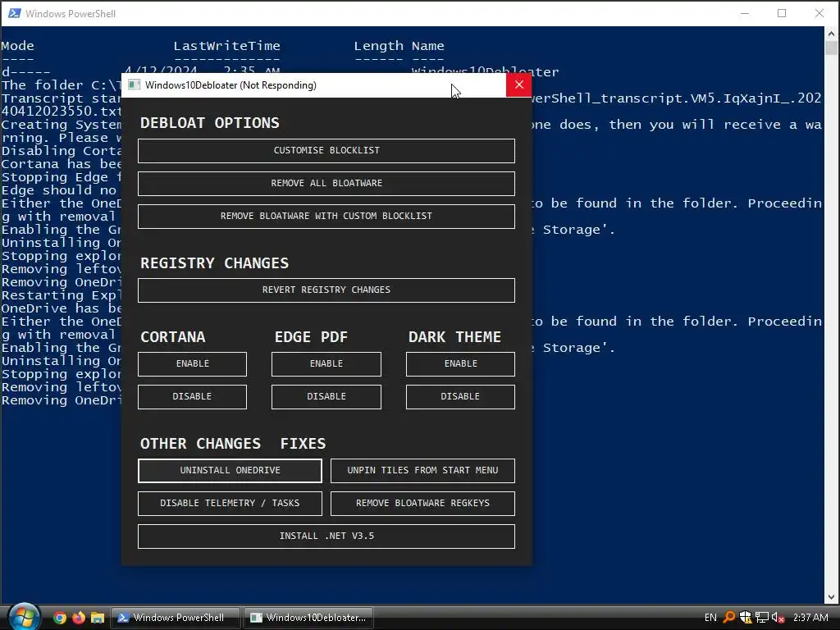
Task: Enable Edge PDF
Action: click(x=326, y=363)
